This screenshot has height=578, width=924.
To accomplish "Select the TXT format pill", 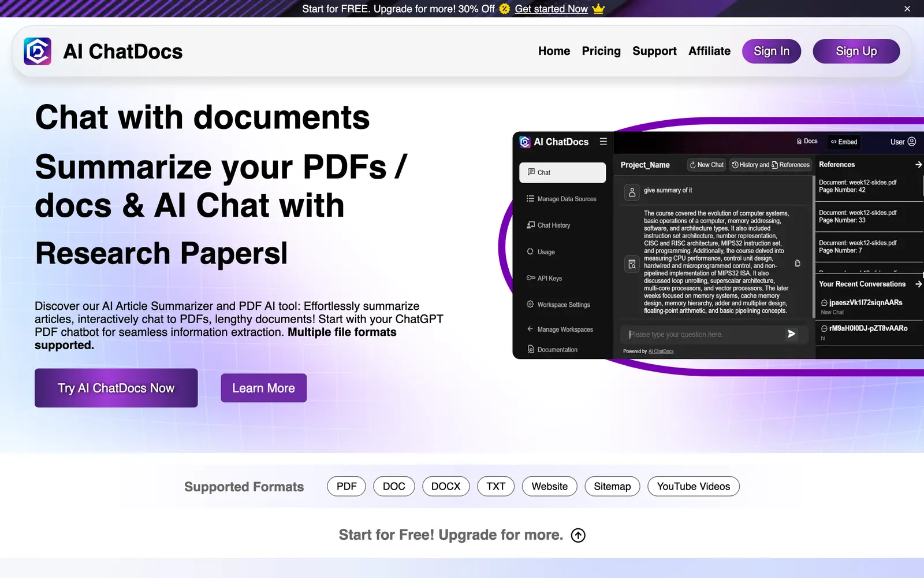I will point(495,486).
